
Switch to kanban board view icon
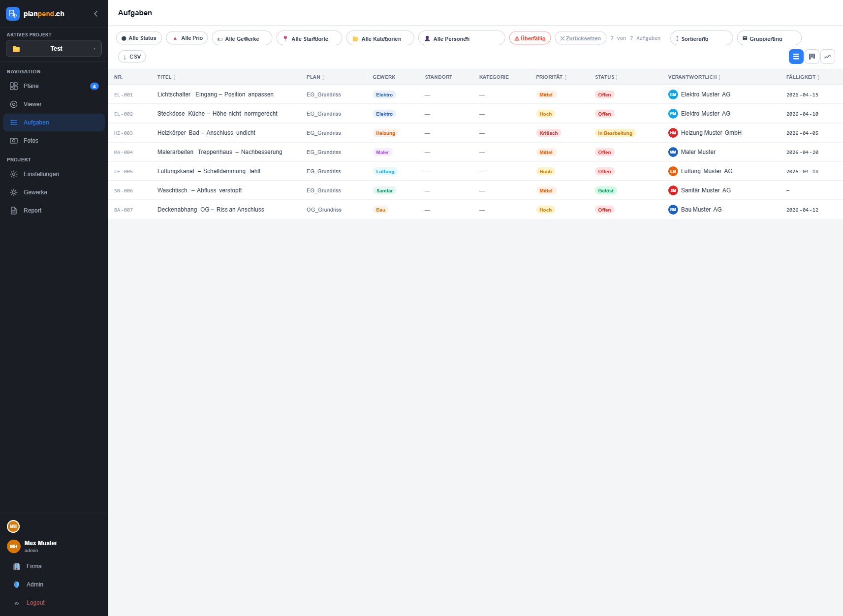[812, 57]
